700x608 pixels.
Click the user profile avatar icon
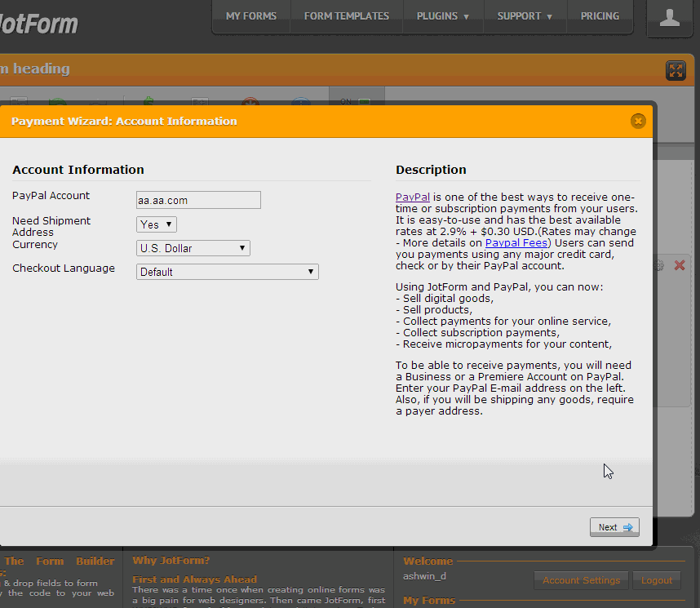pos(670,18)
